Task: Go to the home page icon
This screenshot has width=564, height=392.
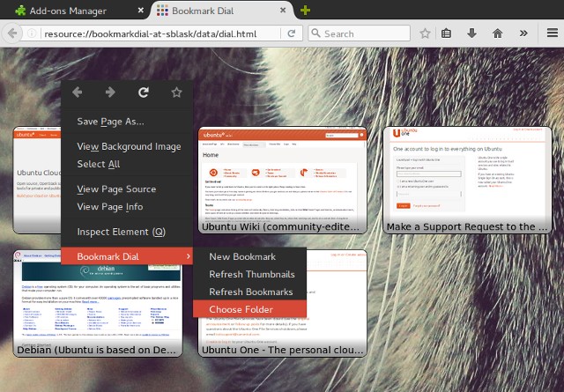Action: 497,33
